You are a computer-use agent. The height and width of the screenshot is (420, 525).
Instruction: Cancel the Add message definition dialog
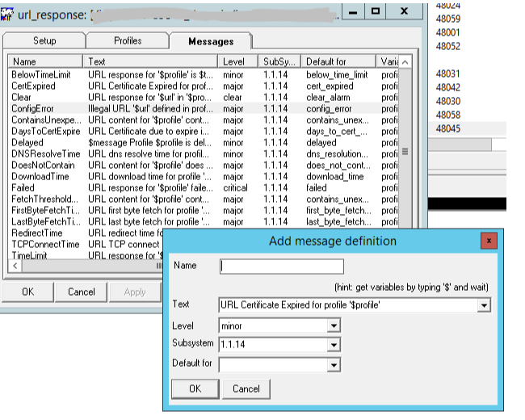[246, 388]
